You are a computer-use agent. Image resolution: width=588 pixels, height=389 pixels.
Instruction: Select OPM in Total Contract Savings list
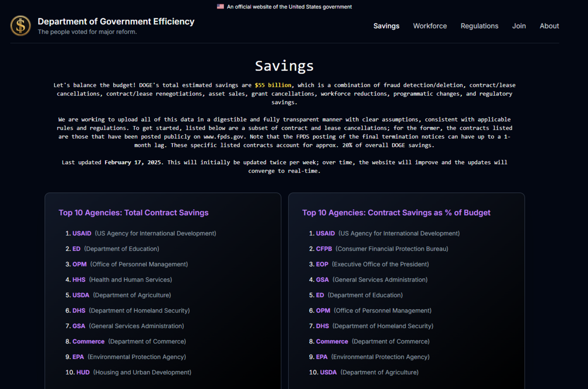[x=79, y=264]
